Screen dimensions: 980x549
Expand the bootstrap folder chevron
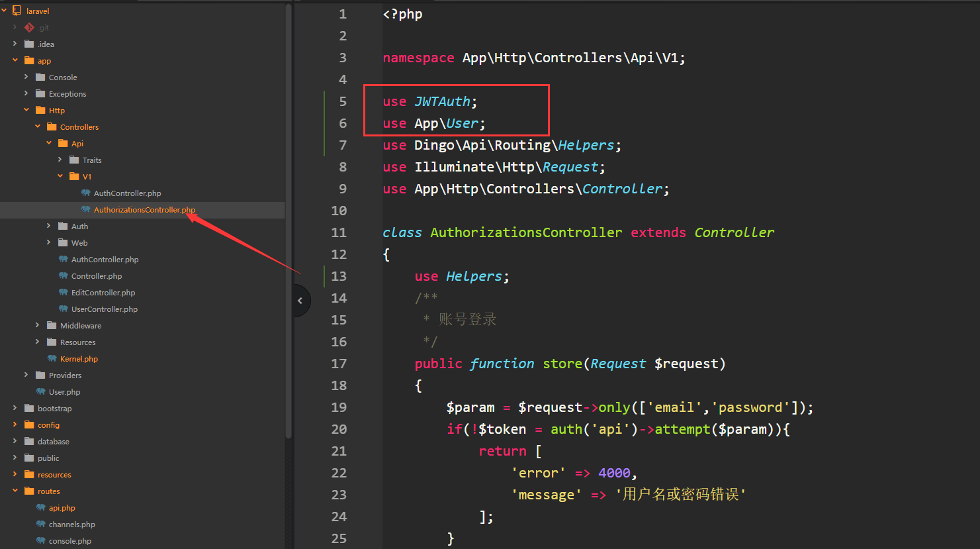tap(15, 408)
